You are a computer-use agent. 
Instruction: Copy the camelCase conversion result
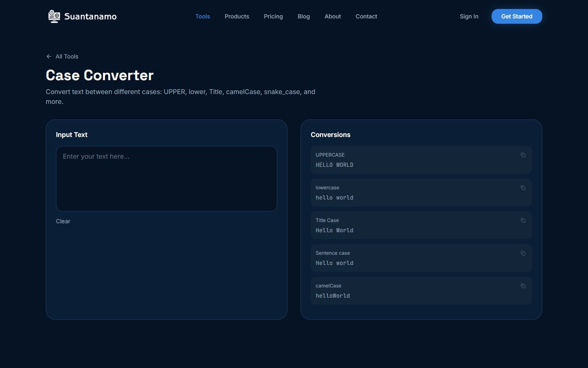coord(523,286)
